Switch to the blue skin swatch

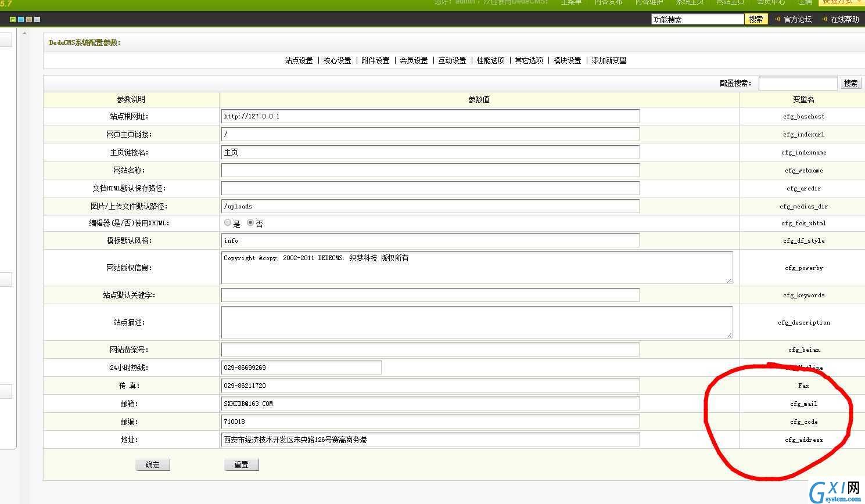coord(21,19)
